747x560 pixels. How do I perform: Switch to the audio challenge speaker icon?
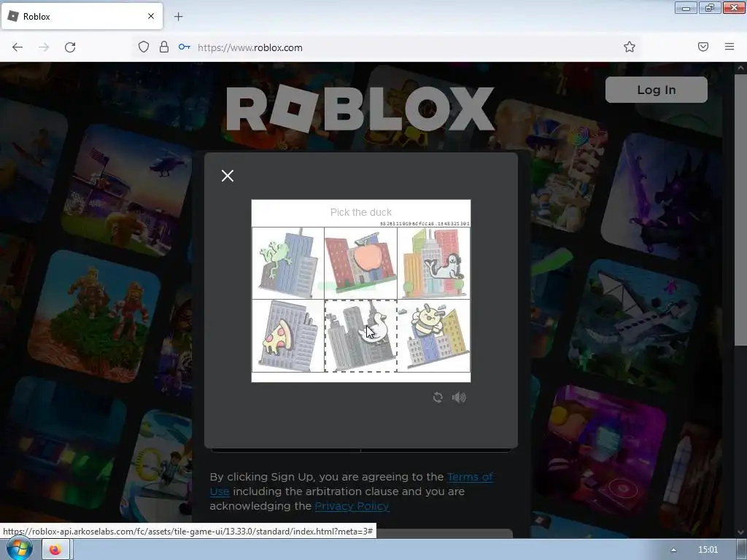click(459, 397)
